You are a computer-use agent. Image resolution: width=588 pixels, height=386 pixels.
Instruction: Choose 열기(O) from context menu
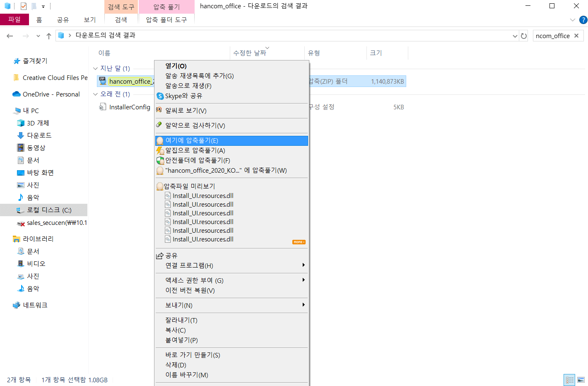[x=231, y=66]
